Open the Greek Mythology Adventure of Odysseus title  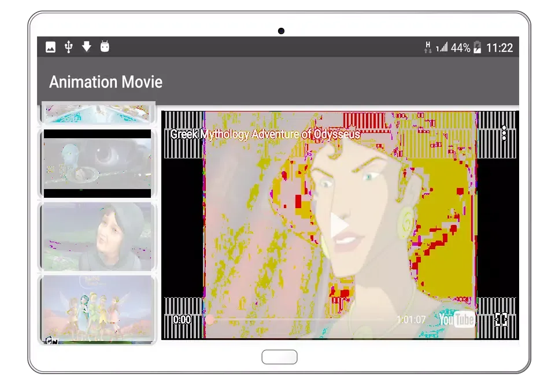pos(265,134)
